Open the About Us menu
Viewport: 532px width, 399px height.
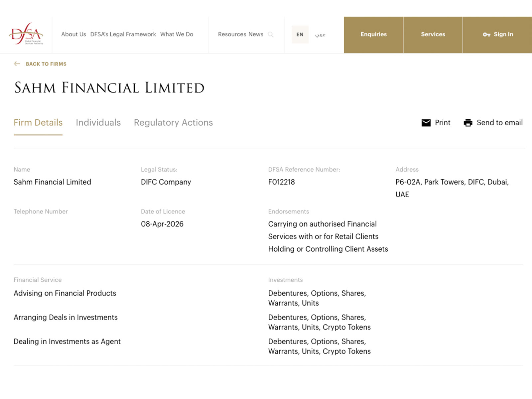(73, 34)
